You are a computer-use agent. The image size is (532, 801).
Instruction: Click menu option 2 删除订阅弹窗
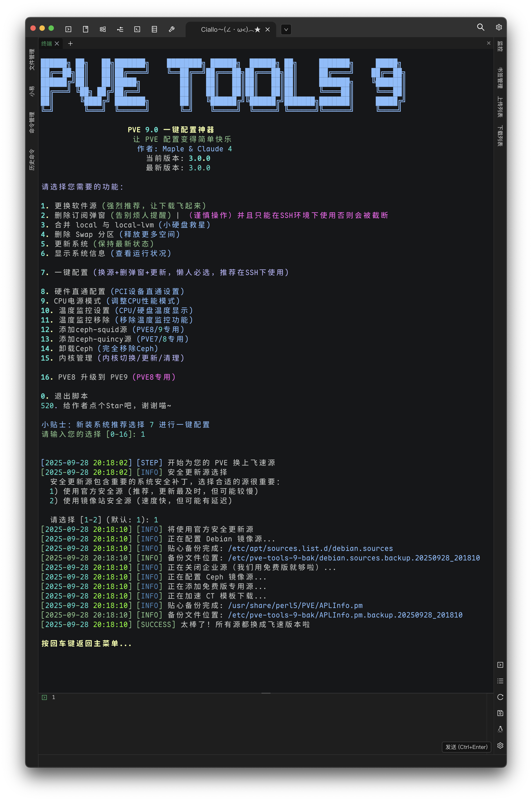pyautogui.click(x=214, y=215)
